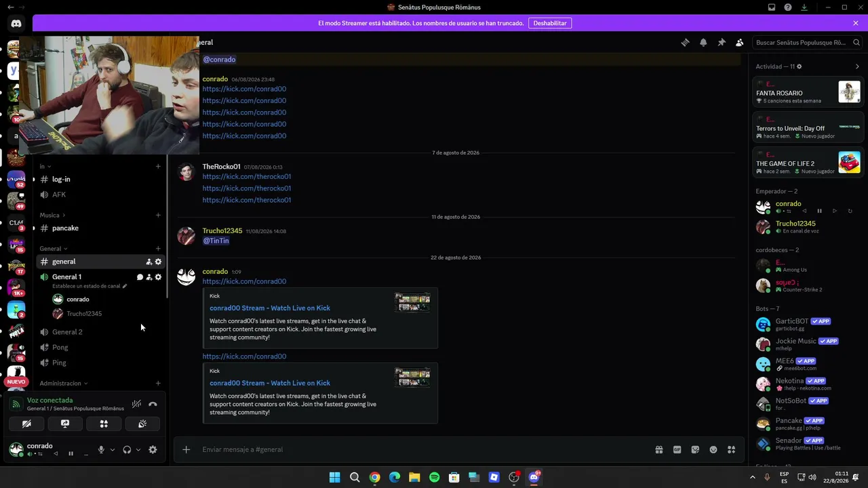Open Jockie Music bot profile

[x=808, y=344]
